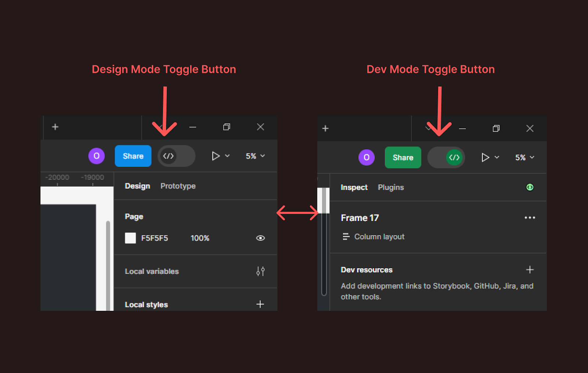
Task: Minimize the Design Mode window
Action: point(193,127)
